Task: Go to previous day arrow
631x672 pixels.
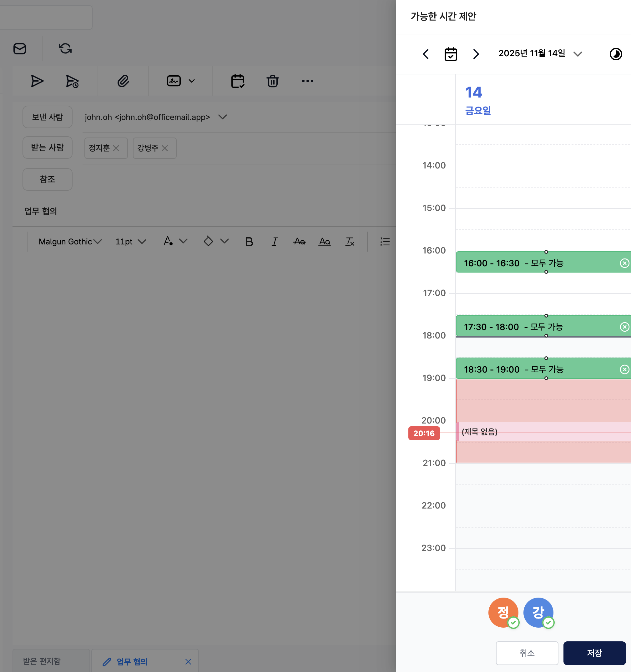Action: coord(426,54)
